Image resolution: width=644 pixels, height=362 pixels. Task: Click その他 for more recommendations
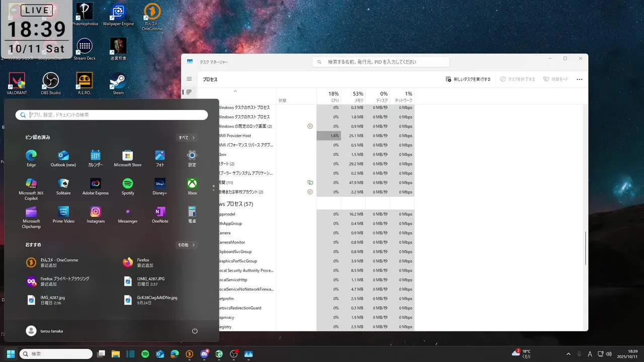(x=187, y=245)
